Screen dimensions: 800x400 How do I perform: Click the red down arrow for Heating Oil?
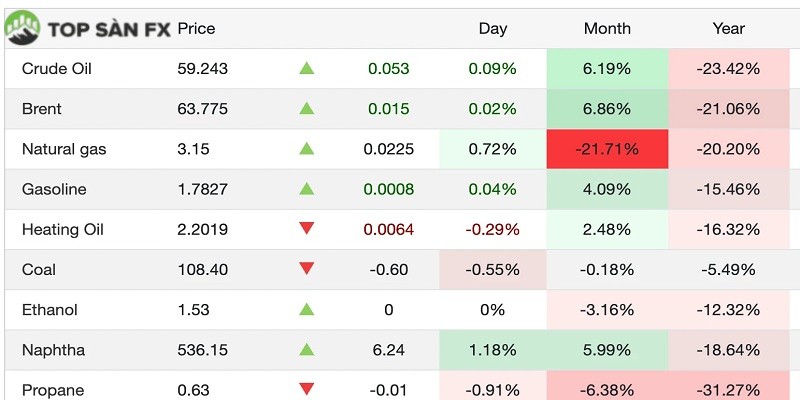point(307,229)
